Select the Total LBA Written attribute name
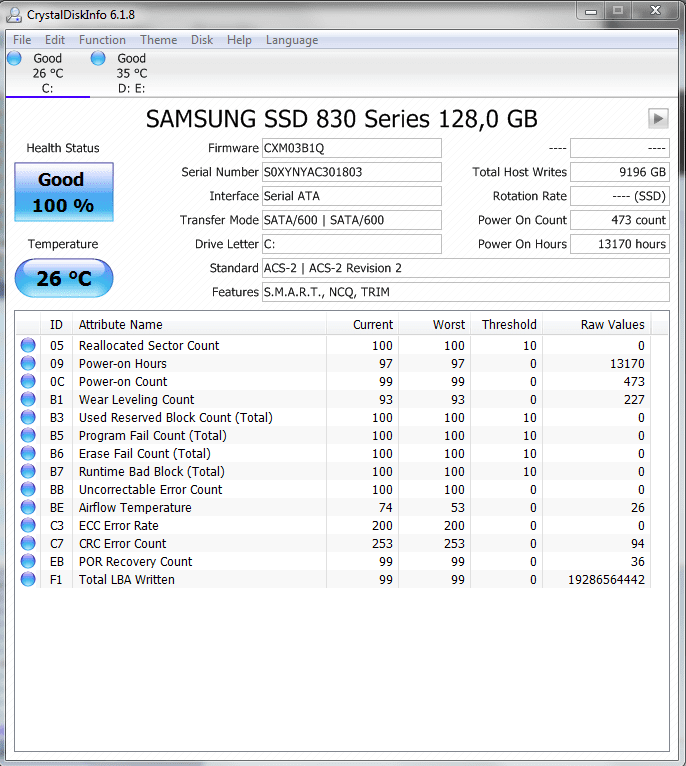 coord(127,579)
